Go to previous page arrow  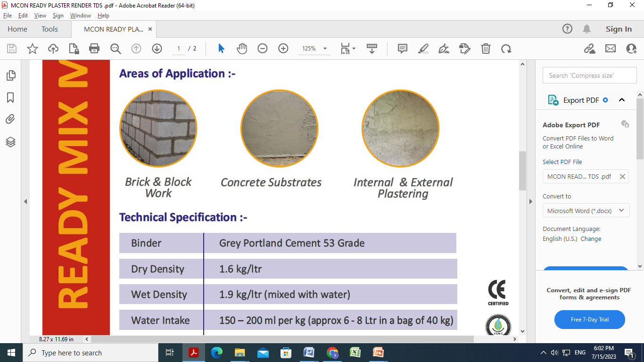136,49
